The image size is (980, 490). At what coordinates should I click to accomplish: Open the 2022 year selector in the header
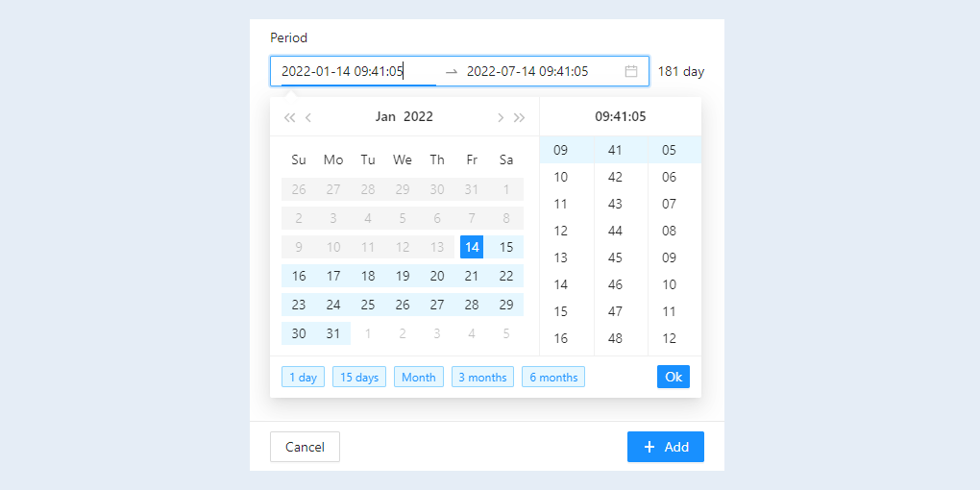pyautogui.click(x=418, y=117)
